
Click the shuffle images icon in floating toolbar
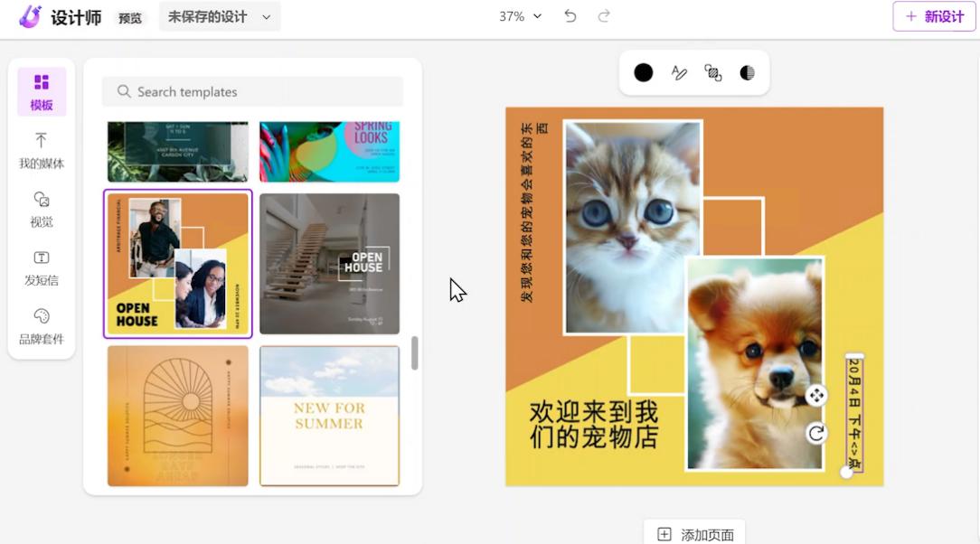point(712,72)
